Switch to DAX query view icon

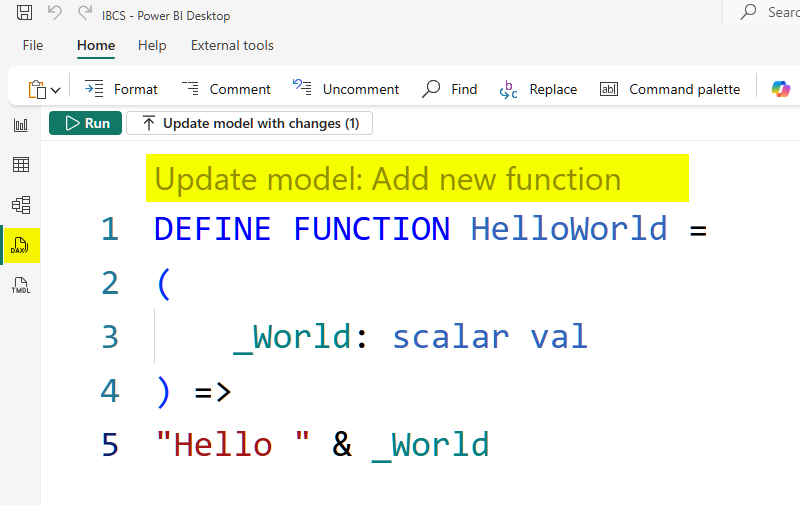tap(20, 246)
